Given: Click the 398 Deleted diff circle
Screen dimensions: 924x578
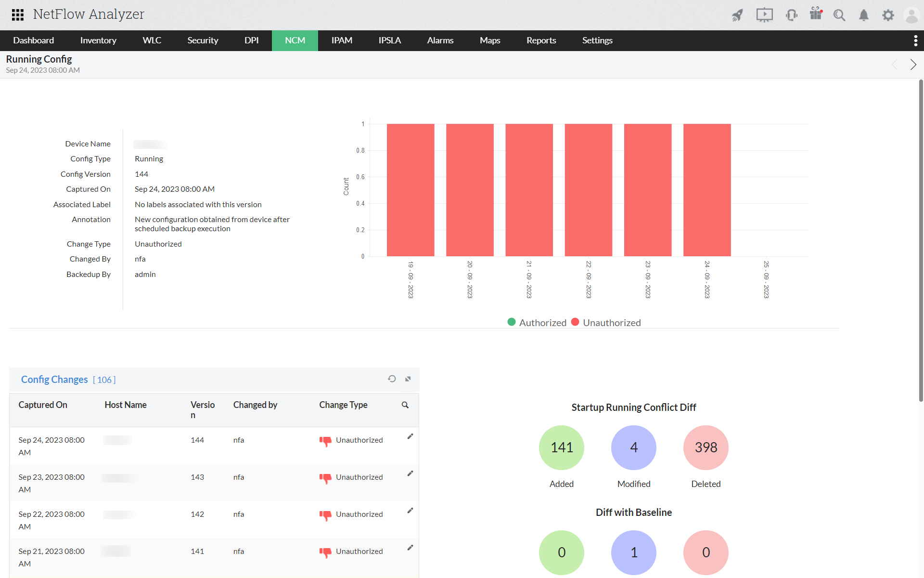Looking at the screenshot, I should 706,447.
